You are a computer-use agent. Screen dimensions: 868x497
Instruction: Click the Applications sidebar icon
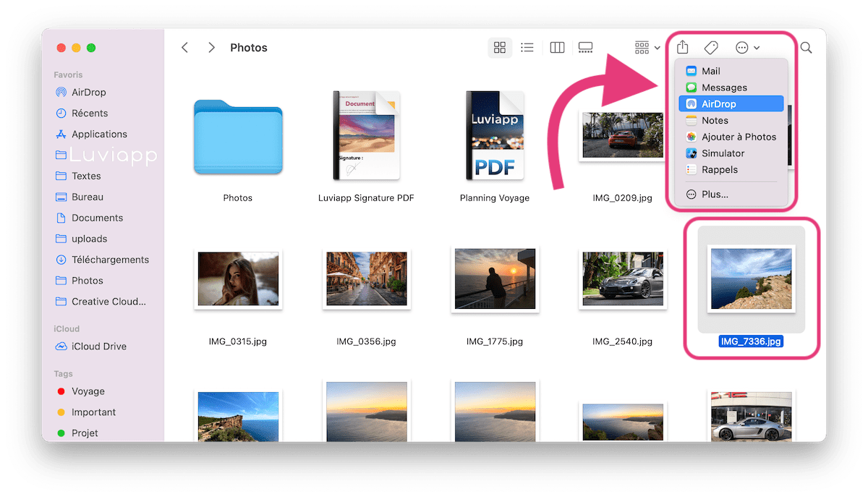click(x=61, y=135)
